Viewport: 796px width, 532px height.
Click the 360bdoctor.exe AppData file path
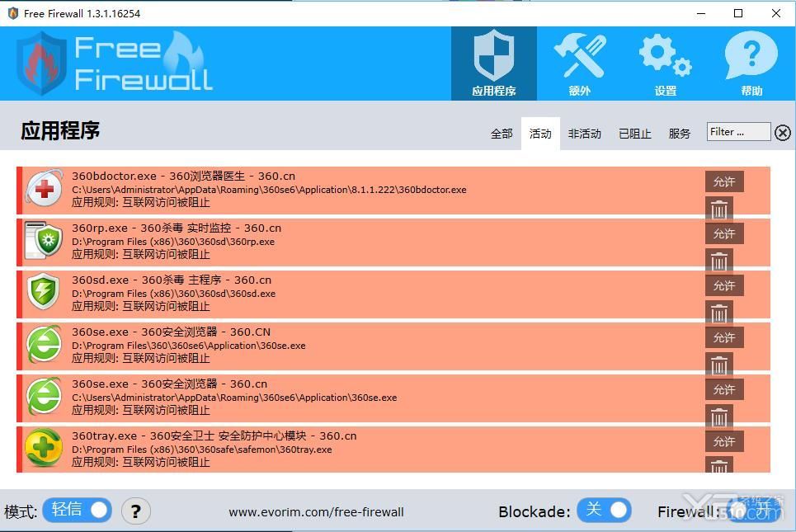pos(269,190)
